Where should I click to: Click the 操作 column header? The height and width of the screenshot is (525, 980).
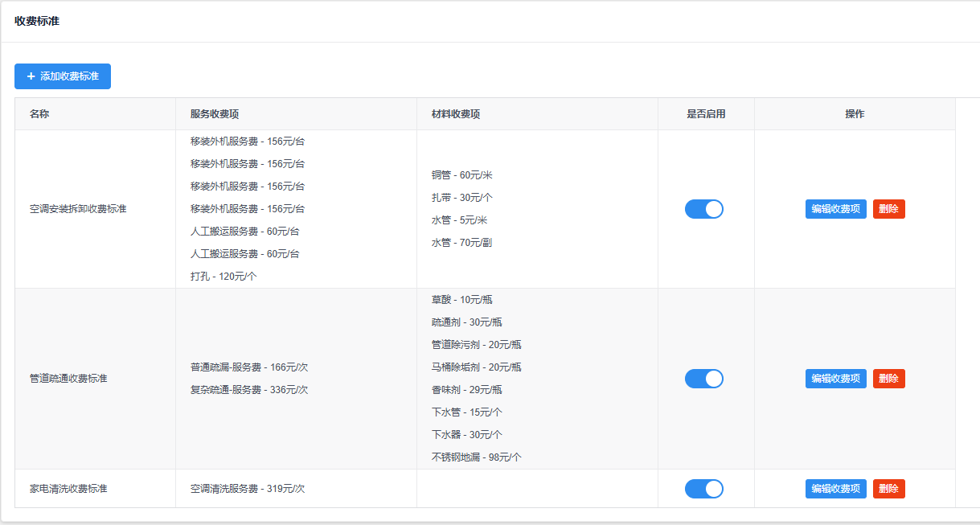pyautogui.click(x=855, y=114)
